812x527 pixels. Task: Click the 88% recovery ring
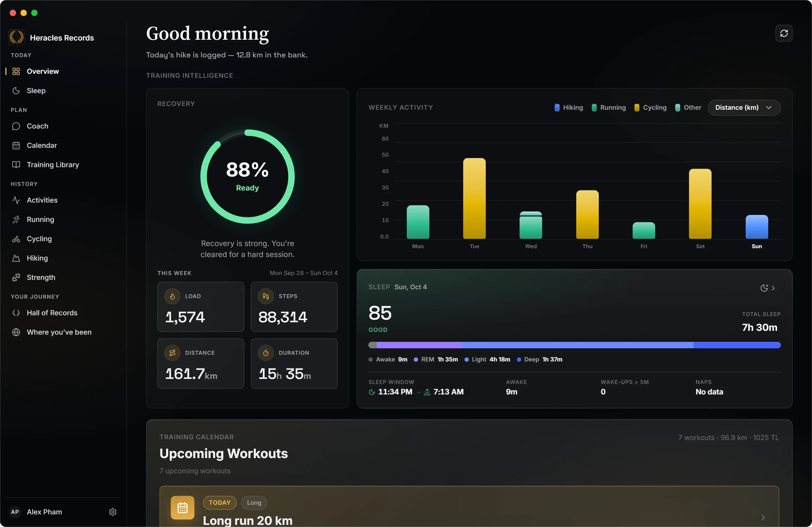247,176
